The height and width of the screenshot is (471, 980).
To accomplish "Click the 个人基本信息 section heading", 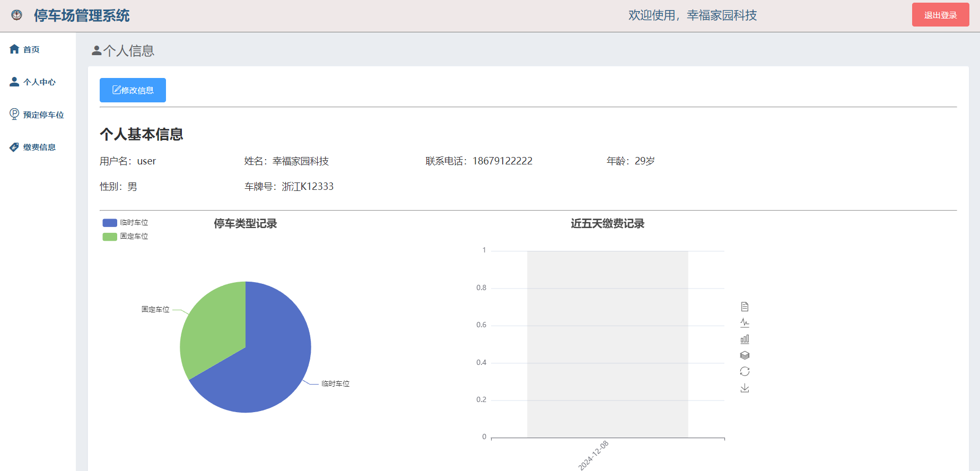I will (x=142, y=134).
